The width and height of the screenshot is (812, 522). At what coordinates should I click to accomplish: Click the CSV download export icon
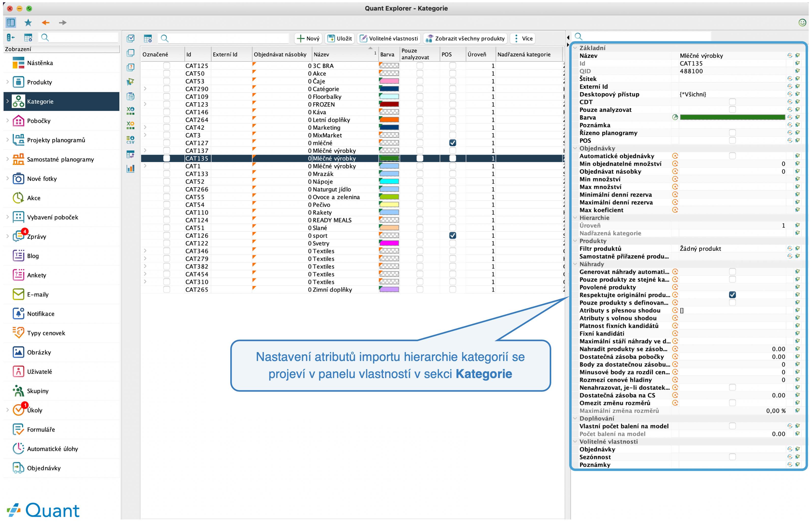click(x=130, y=140)
